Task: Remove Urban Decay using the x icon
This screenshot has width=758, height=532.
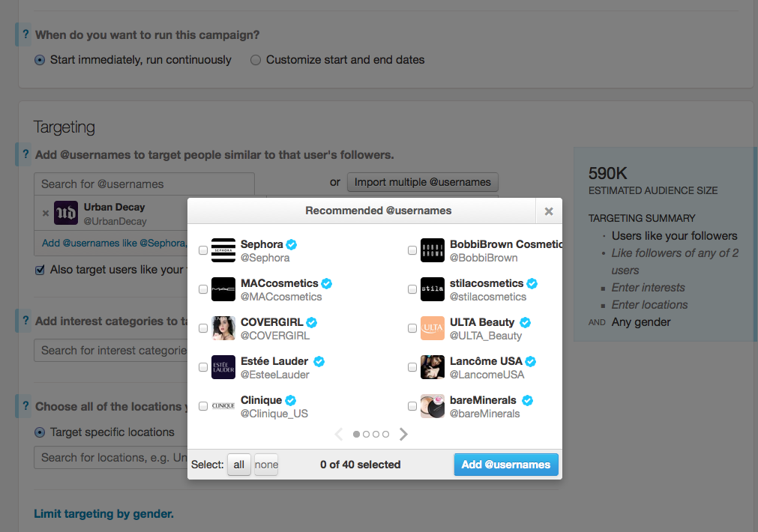Action: point(45,213)
